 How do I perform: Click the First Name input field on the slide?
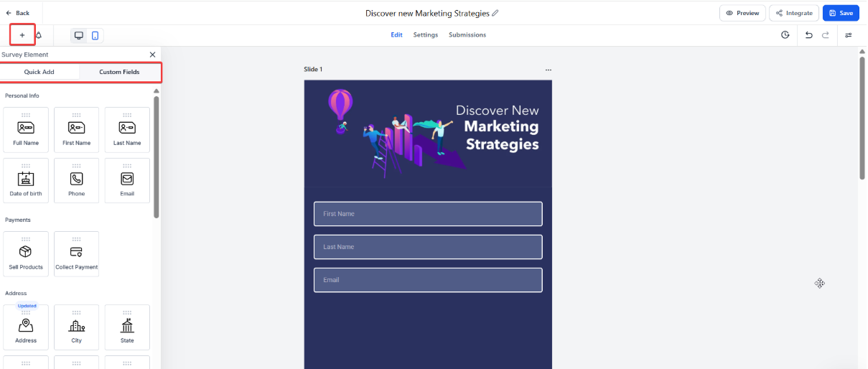428,214
